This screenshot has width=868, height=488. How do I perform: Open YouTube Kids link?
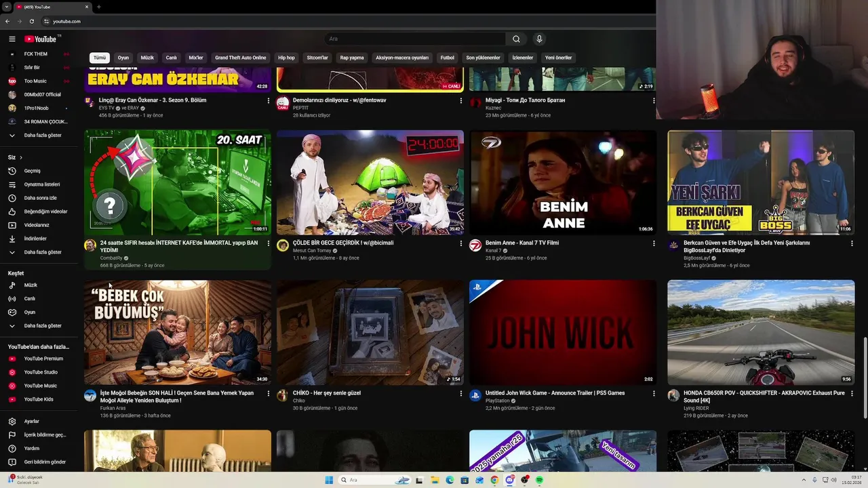[x=37, y=399]
